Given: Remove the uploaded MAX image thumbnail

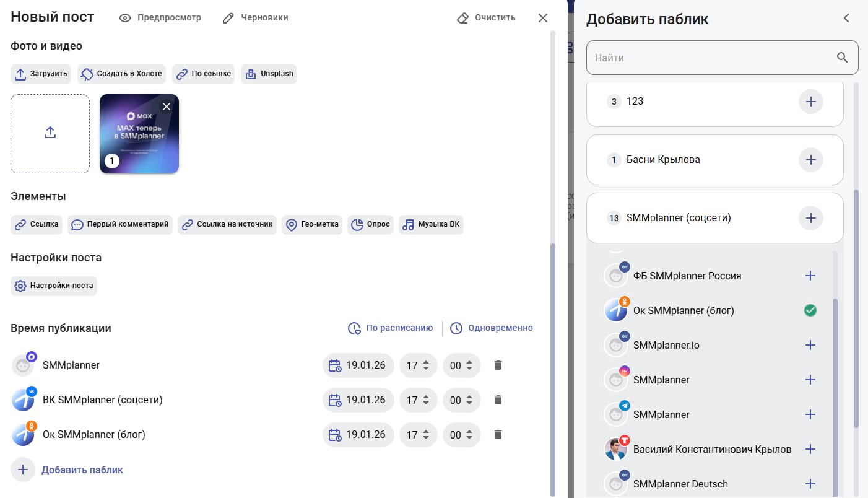Looking at the screenshot, I should click(166, 107).
